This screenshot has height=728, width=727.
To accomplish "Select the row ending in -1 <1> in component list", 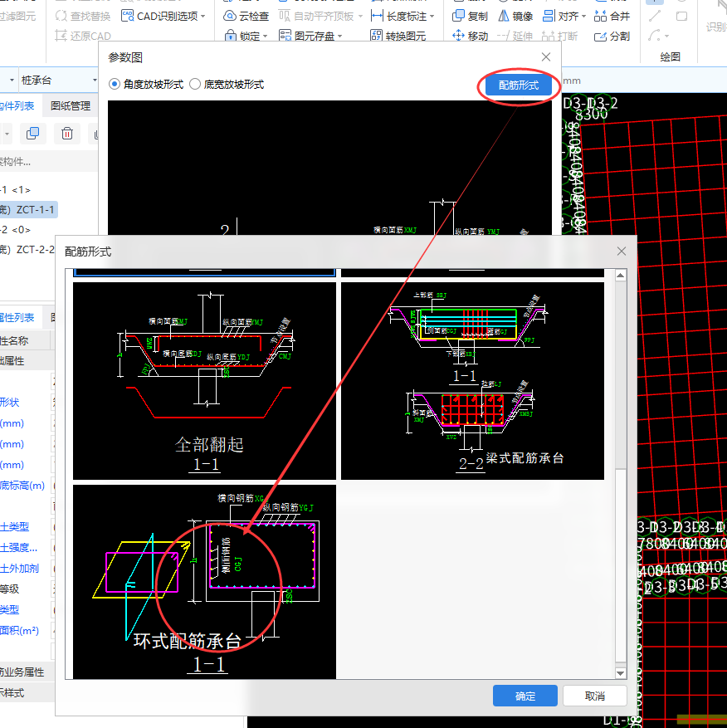I will click(16, 189).
